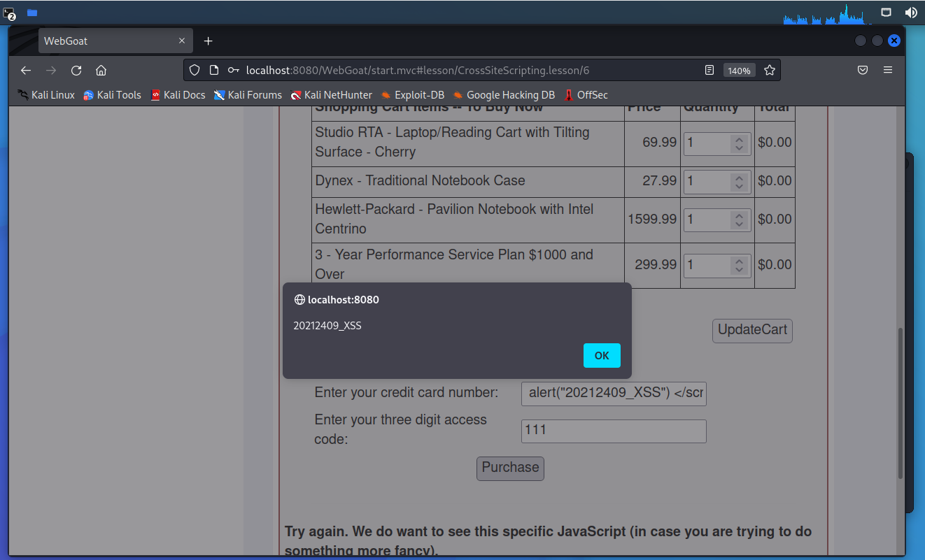Click OK in the localhost:8080 alert
The height and width of the screenshot is (560, 925).
602,355
